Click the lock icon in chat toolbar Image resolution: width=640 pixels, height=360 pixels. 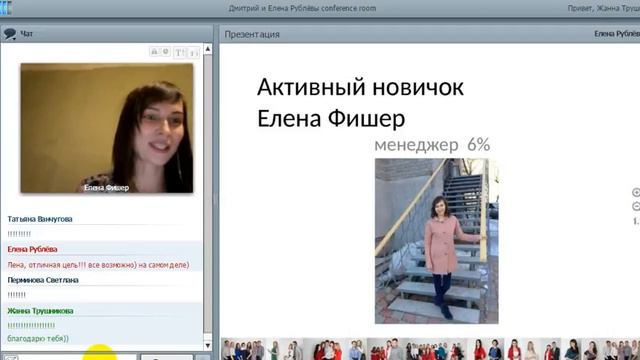tap(154, 52)
